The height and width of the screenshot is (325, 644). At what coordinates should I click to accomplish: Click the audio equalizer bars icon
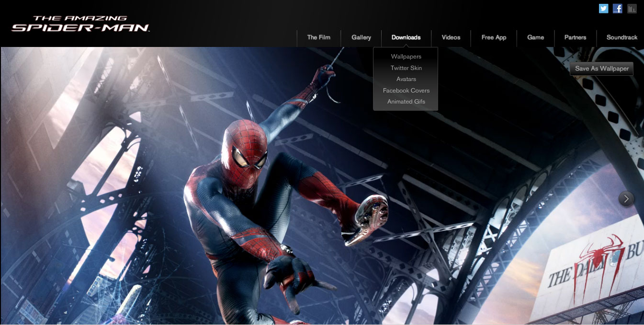[x=632, y=8]
